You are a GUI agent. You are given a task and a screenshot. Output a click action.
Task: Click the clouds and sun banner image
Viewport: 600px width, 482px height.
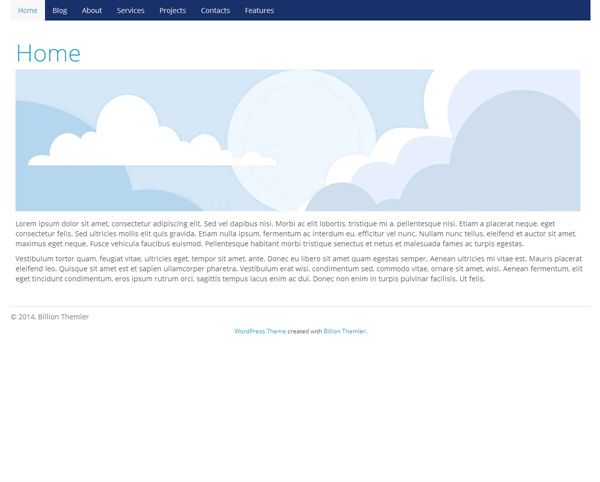pyautogui.click(x=298, y=140)
